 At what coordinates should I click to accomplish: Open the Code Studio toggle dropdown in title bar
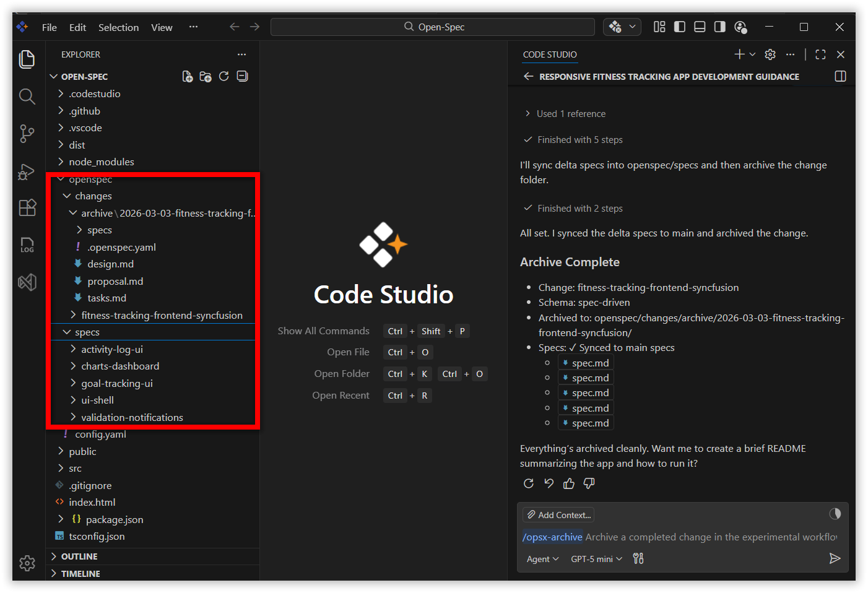(x=632, y=27)
